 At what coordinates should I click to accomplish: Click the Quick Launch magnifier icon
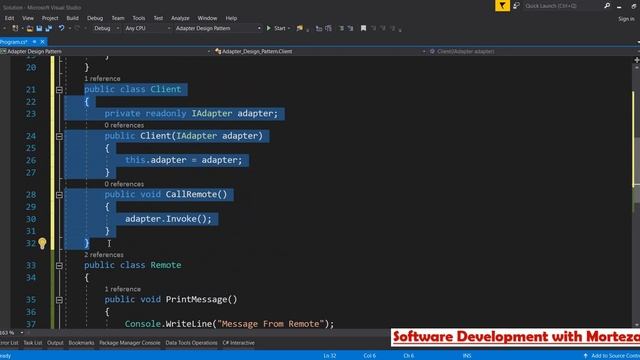pyautogui.click(x=607, y=6)
